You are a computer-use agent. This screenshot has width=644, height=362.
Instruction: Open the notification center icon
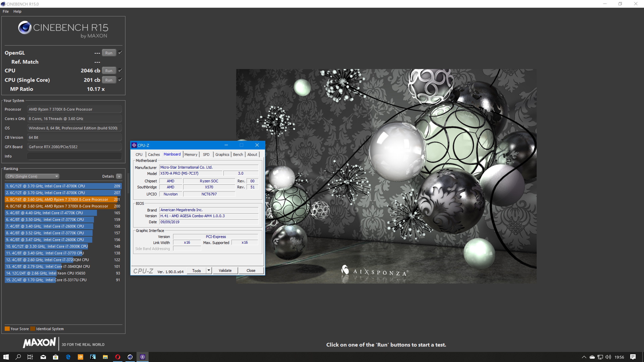[x=633, y=357]
